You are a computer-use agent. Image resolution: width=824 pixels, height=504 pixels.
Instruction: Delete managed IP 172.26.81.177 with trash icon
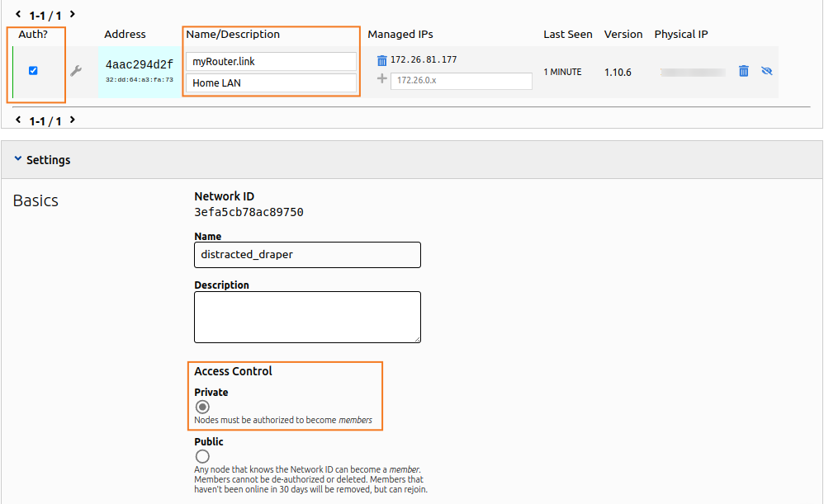[x=381, y=60]
